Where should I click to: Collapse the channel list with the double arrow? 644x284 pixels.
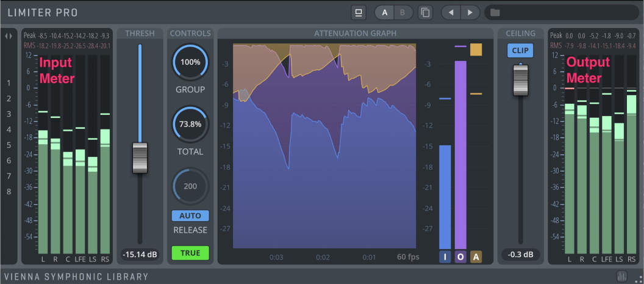9,36
